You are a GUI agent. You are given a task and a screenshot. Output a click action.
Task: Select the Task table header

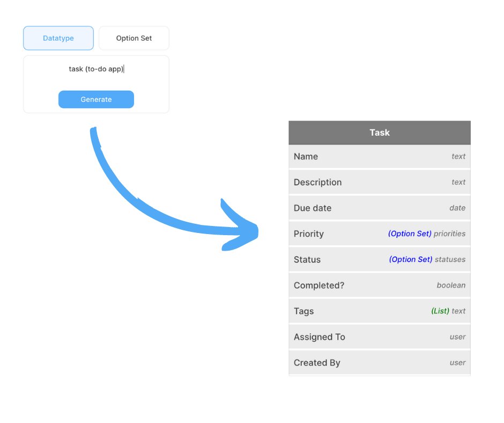[x=379, y=133]
